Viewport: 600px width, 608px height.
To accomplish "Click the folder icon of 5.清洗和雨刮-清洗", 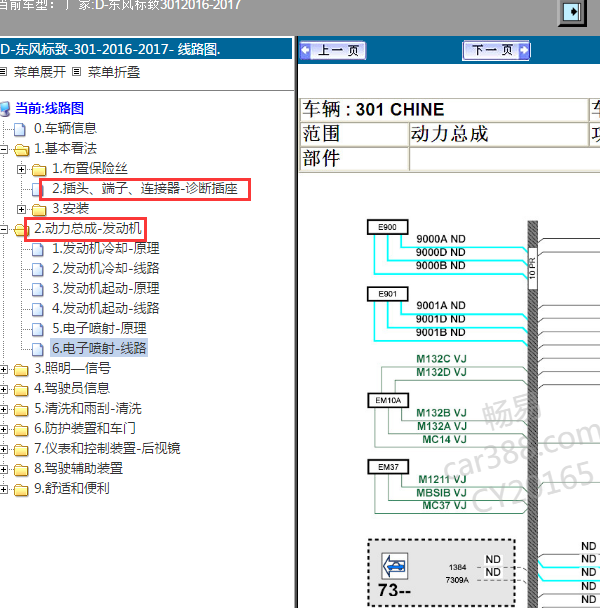I will pos(21,410).
